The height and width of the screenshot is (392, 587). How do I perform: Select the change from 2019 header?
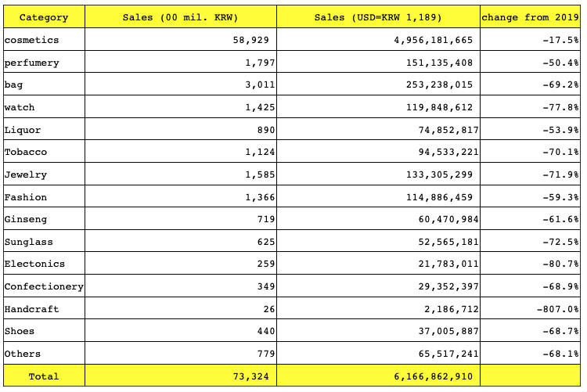531,17
